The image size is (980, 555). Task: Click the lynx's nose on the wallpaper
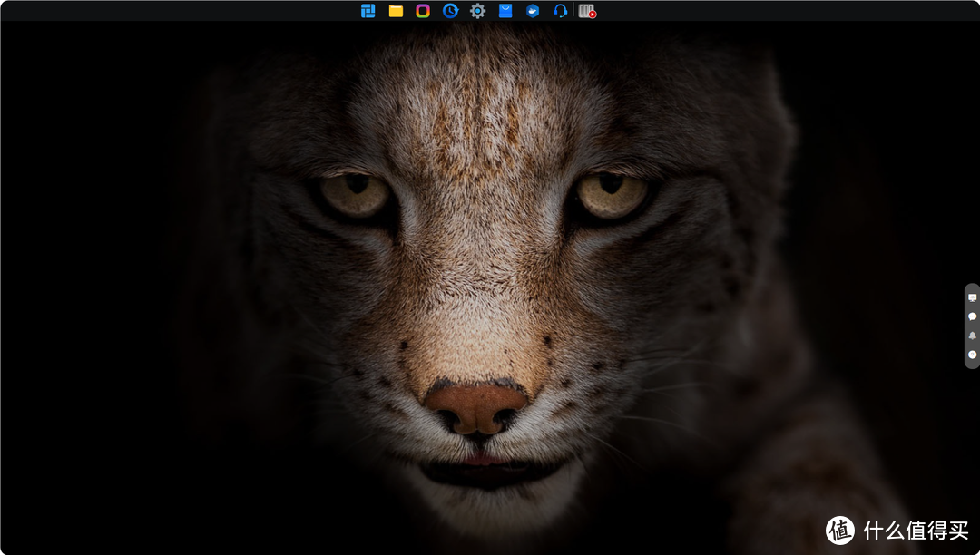(x=475, y=406)
